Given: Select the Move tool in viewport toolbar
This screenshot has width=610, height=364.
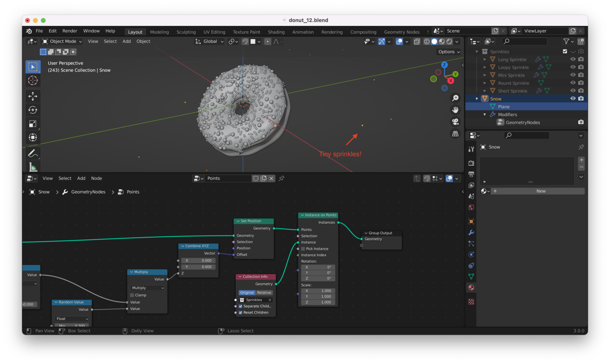Looking at the screenshot, I should click(33, 96).
